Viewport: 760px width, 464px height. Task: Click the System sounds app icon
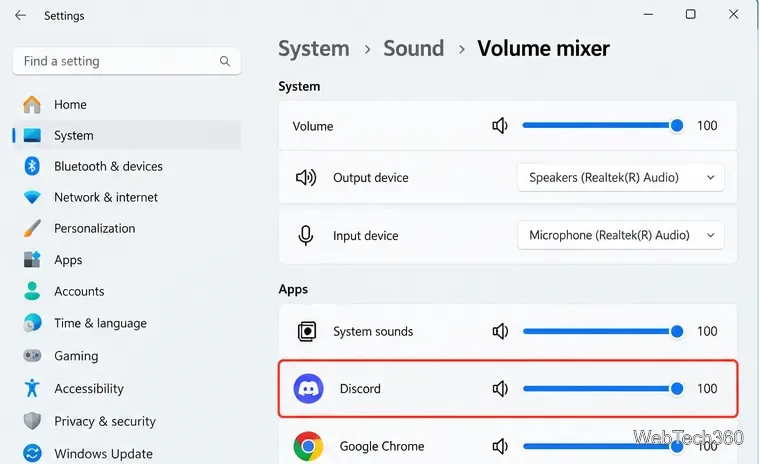click(306, 332)
